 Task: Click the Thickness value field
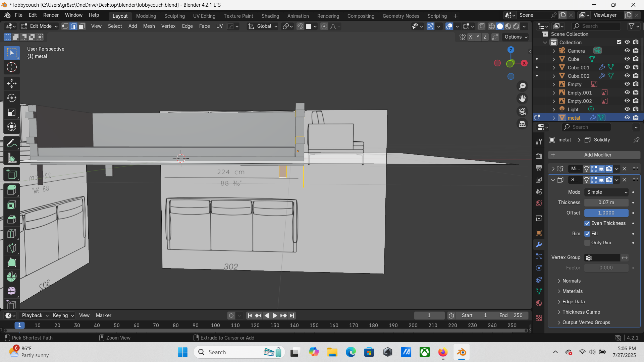[606, 202]
